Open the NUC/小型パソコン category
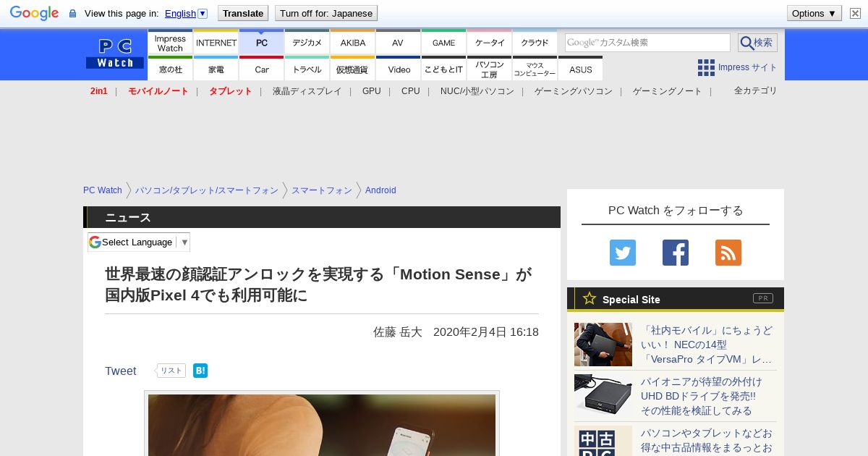868x456 pixels. (477, 91)
